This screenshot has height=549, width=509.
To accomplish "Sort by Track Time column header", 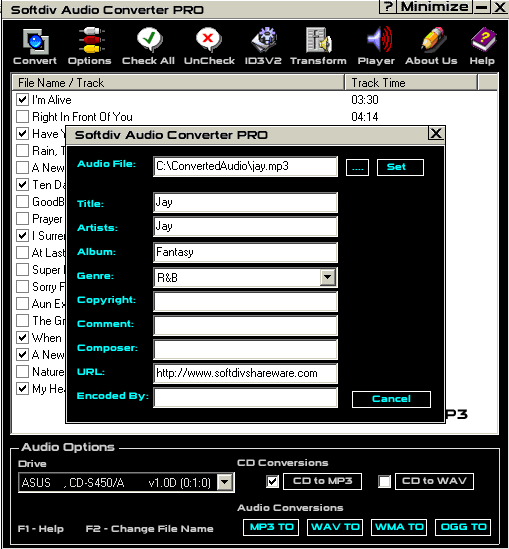I will pos(411,83).
